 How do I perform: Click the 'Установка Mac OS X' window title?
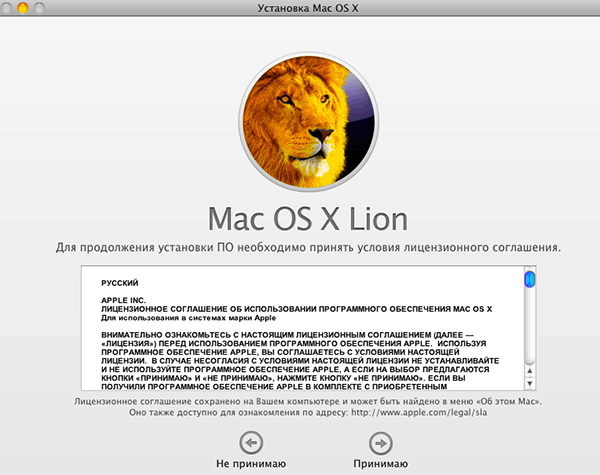[x=308, y=8]
